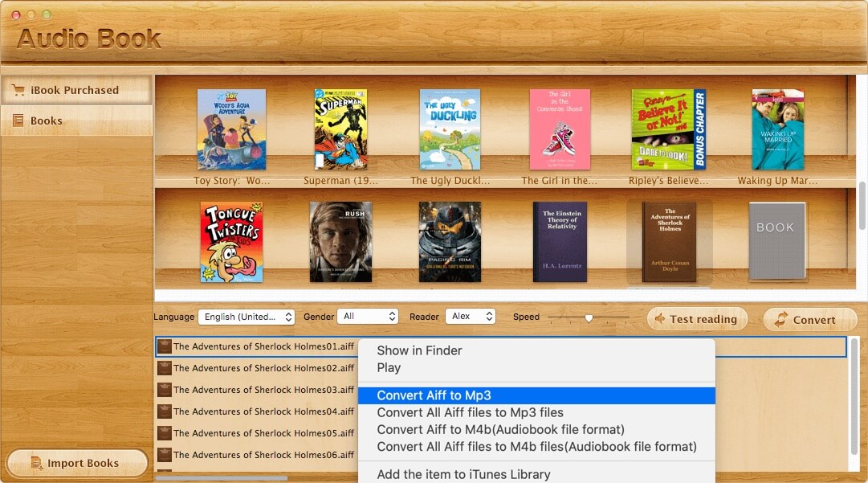Screen dimensions: 868x483
Task: Open the Reader dropdown set to Alex
Action: click(x=470, y=317)
